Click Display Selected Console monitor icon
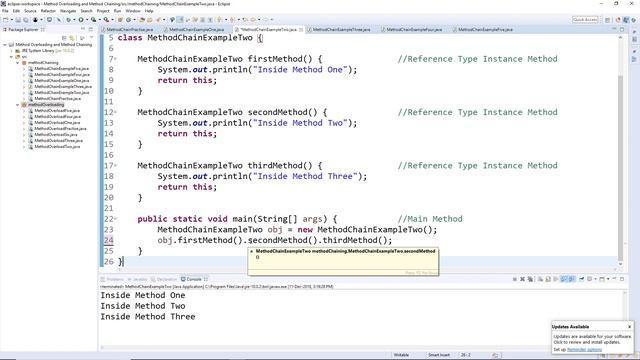640x360 pixels. click(589, 279)
